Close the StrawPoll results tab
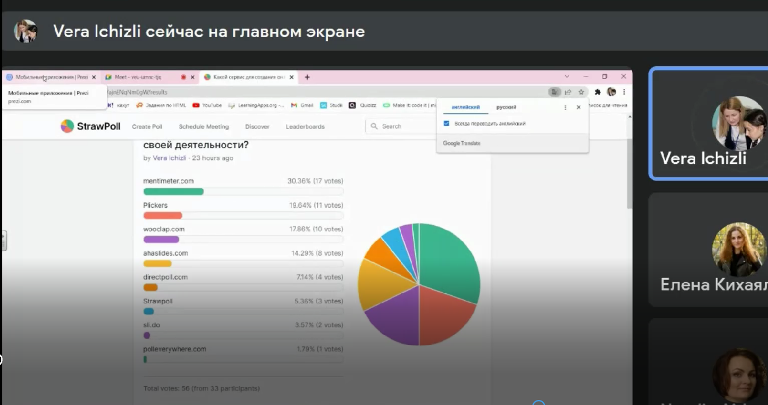Screen dimensions: 768x405 [291, 77]
